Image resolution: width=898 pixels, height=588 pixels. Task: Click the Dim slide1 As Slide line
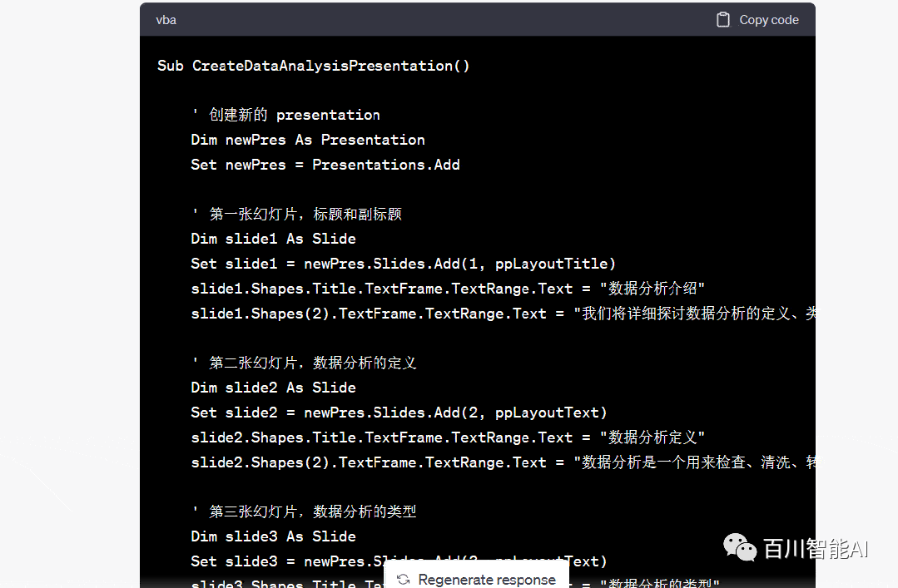click(273, 239)
